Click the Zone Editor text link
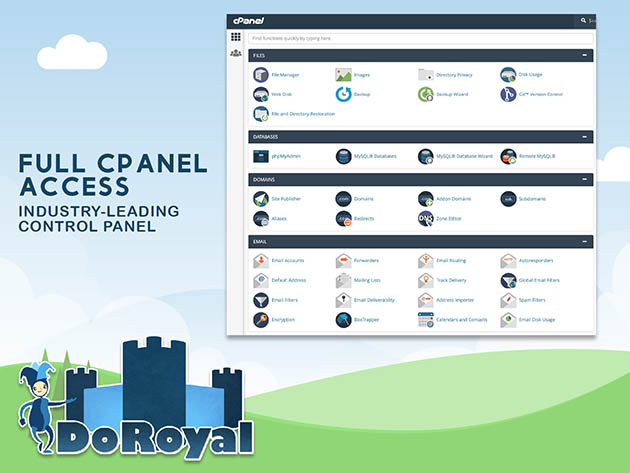This screenshot has height=473, width=630. (449, 219)
